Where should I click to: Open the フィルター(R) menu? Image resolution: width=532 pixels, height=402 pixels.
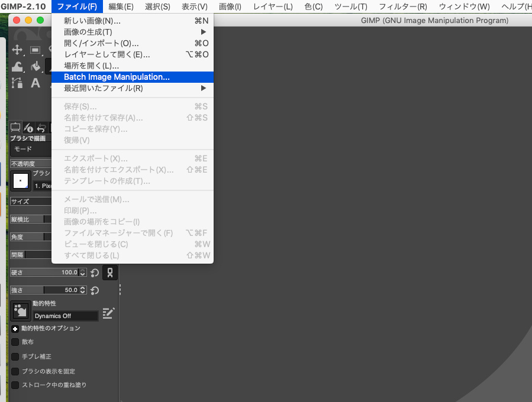403,7
